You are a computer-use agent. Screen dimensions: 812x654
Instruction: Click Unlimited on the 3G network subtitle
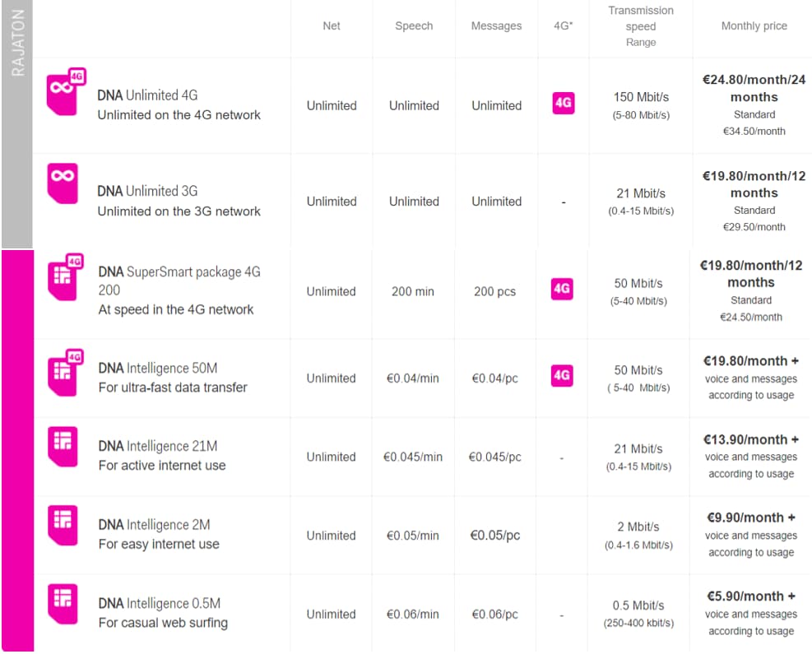[179, 211]
